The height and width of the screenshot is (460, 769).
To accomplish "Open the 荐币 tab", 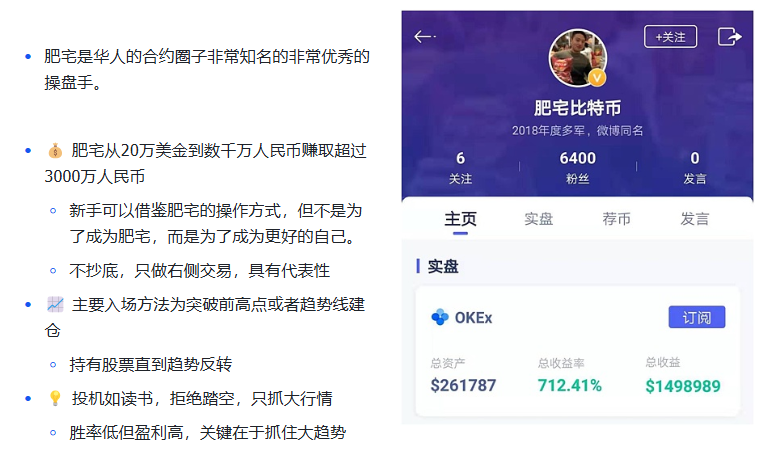I will point(616,219).
